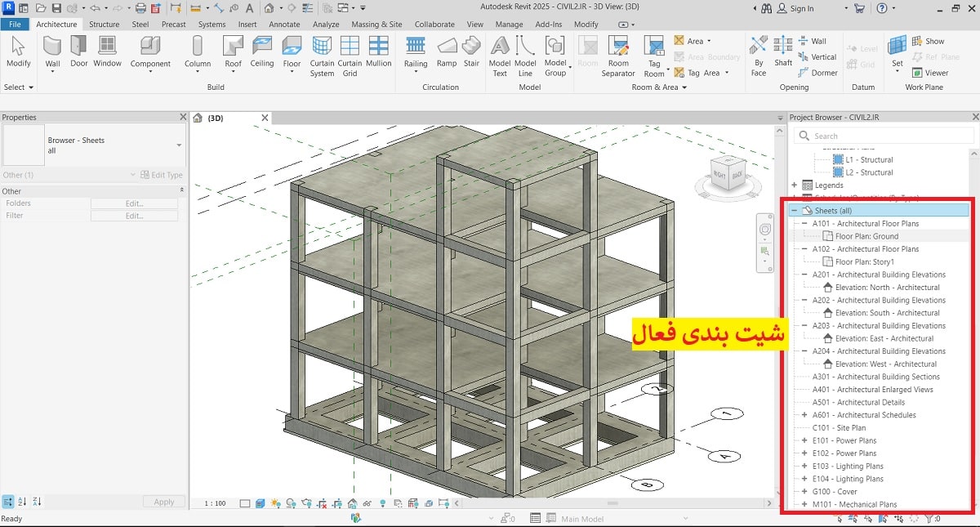This screenshot has height=527, width=980.
Task: Select the Window tool
Action: [107, 53]
